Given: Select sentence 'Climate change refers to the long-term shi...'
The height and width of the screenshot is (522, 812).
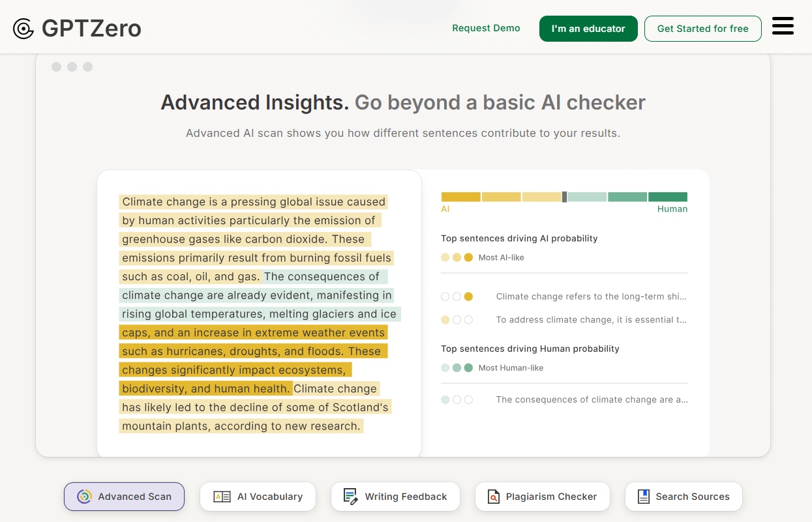Looking at the screenshot, I should [x=591, y=297].
